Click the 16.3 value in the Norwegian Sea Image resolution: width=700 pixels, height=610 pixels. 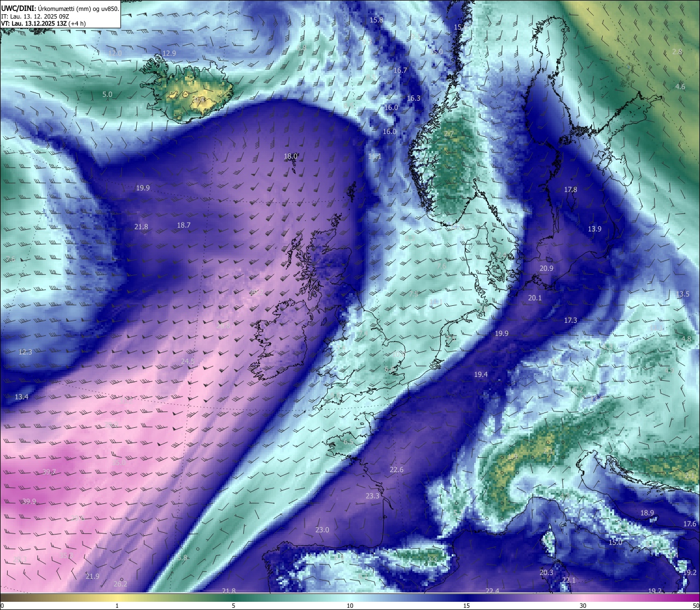coord(413,98)
